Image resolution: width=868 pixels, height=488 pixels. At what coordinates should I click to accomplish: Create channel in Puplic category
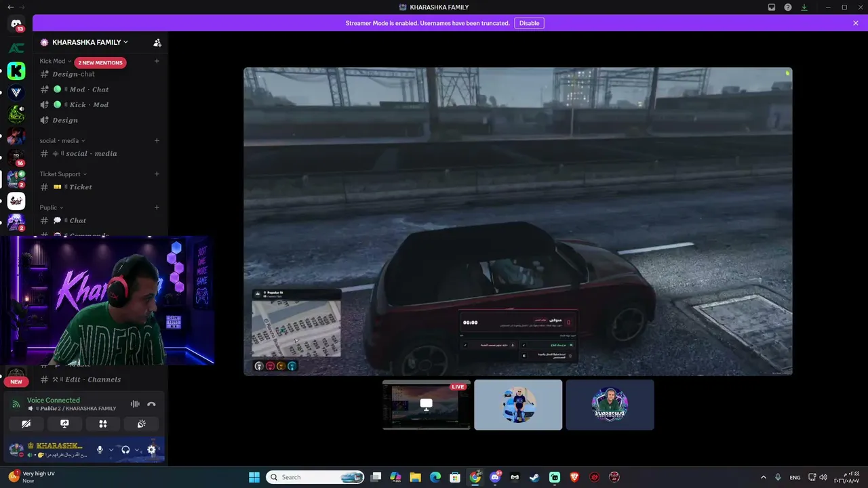[x=157, y=207]
